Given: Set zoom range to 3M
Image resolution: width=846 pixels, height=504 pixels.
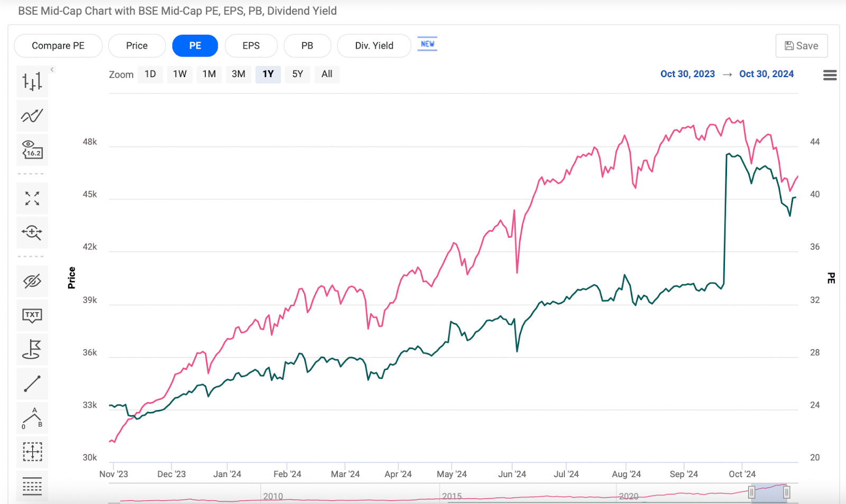Looking at the screenshot, I should point(238,74).
